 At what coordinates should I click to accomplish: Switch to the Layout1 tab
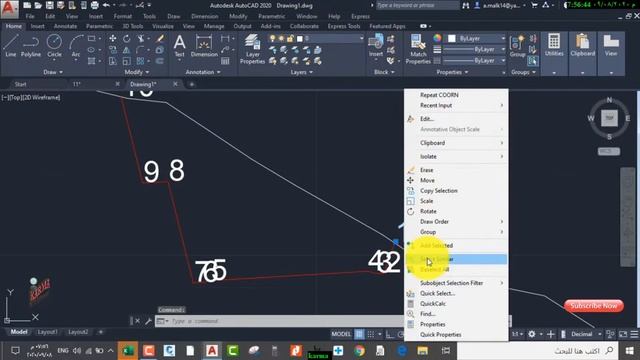pos(47,332)
